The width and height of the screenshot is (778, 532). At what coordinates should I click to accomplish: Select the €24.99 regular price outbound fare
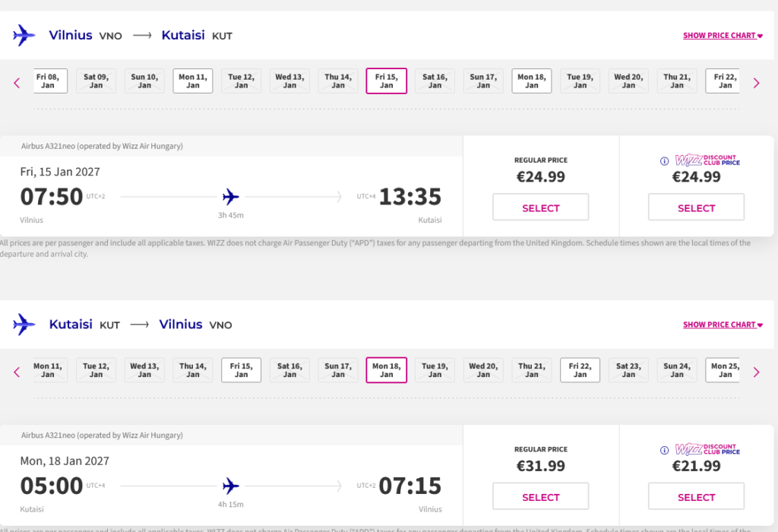coord(540,207)
